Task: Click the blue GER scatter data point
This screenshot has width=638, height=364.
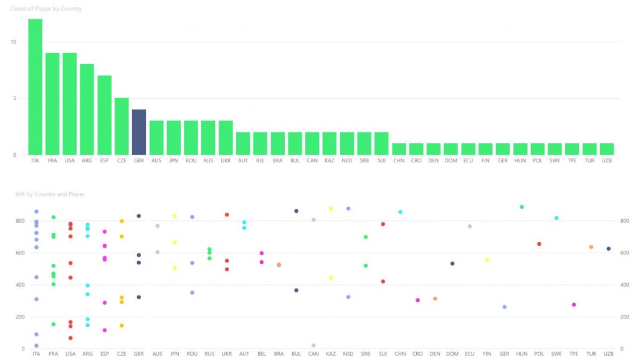Action: coord(504,307)
